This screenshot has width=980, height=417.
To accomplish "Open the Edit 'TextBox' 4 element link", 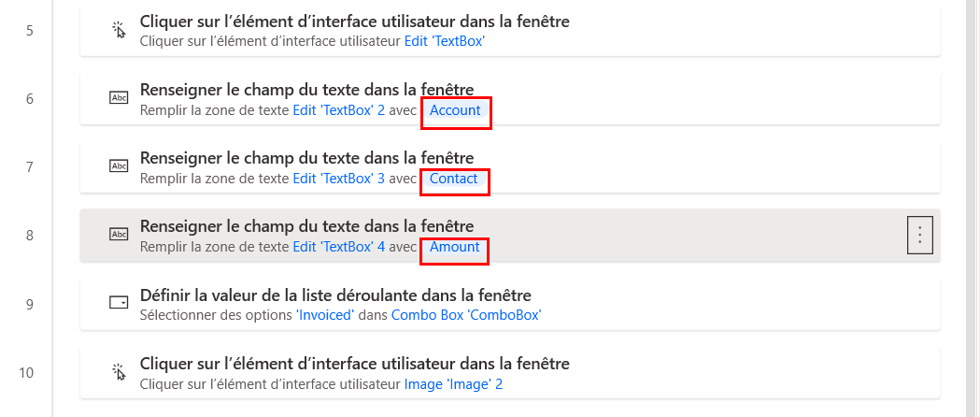I will pos(339,247).
